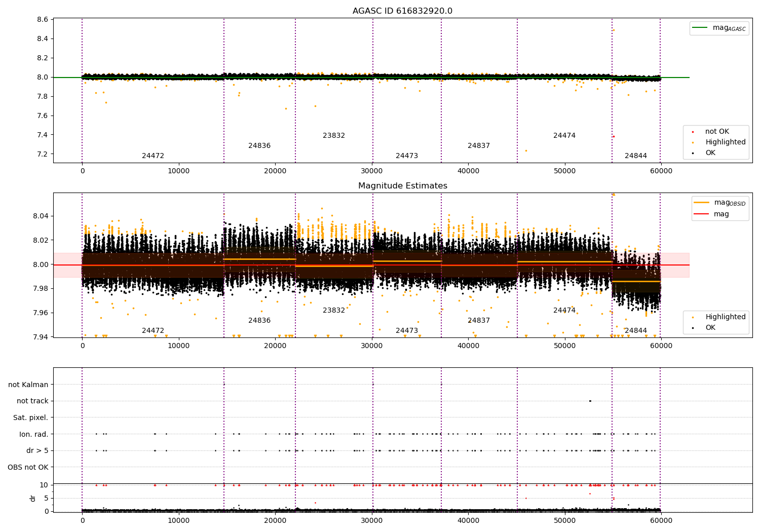Click the 'Sat. pixel.' row label
This screenshot has width=760, height=532.
[x=31, y=417]
